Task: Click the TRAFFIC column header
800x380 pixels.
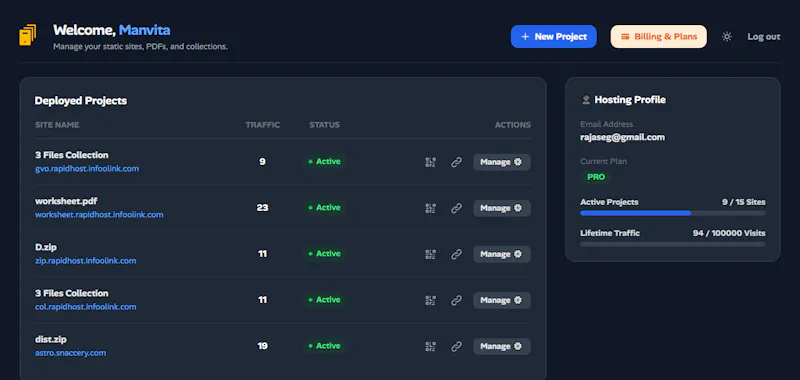Action: 262,125
